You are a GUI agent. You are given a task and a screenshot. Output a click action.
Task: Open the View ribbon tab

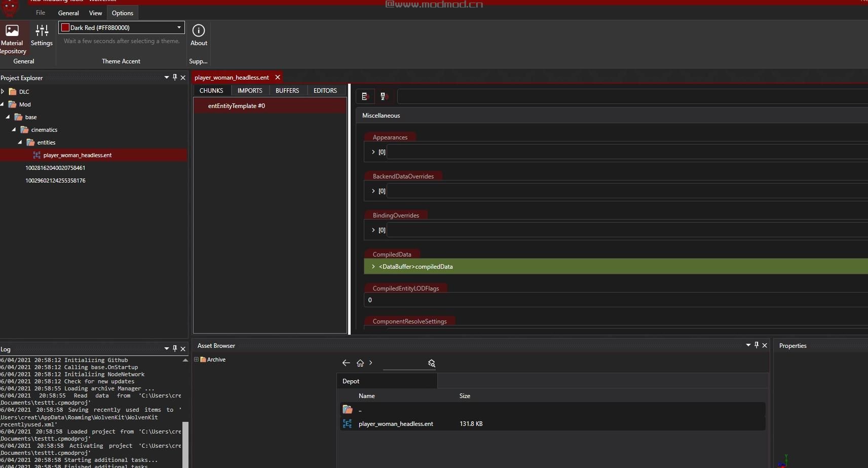[x=95, y=13]
